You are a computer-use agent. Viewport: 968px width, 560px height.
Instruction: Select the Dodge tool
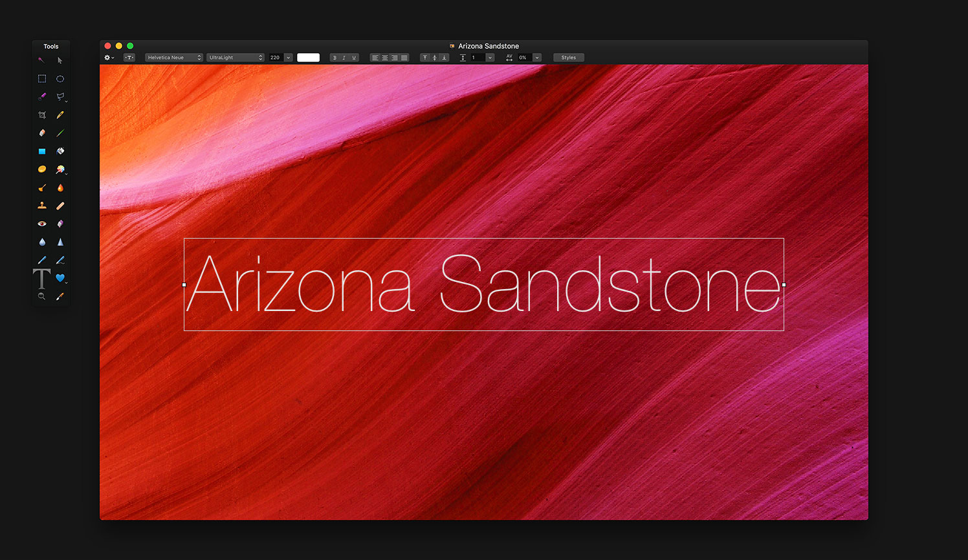pos(41,188)
